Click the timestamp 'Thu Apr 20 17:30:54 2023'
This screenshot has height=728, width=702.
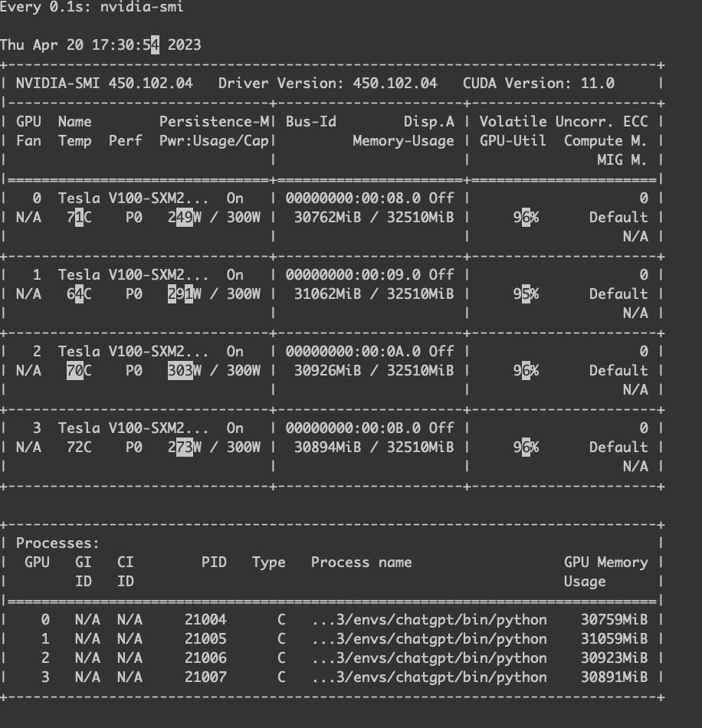(100, 45)
